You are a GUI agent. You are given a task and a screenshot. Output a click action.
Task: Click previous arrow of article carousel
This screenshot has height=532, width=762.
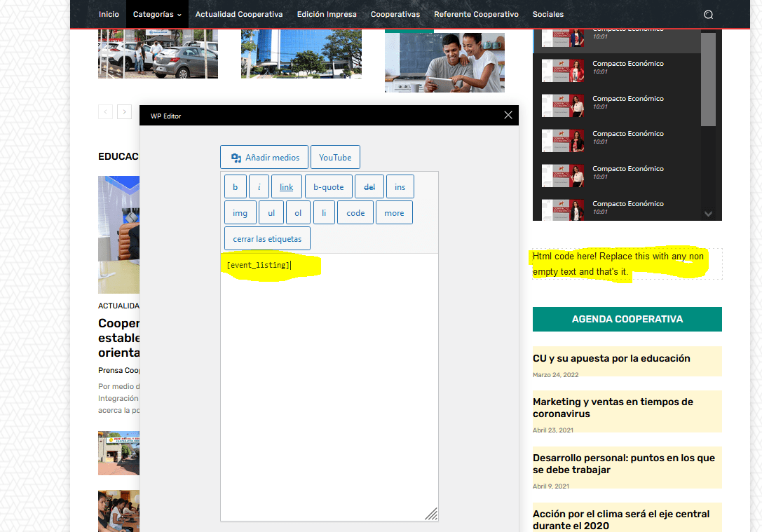tap(105, 111)
